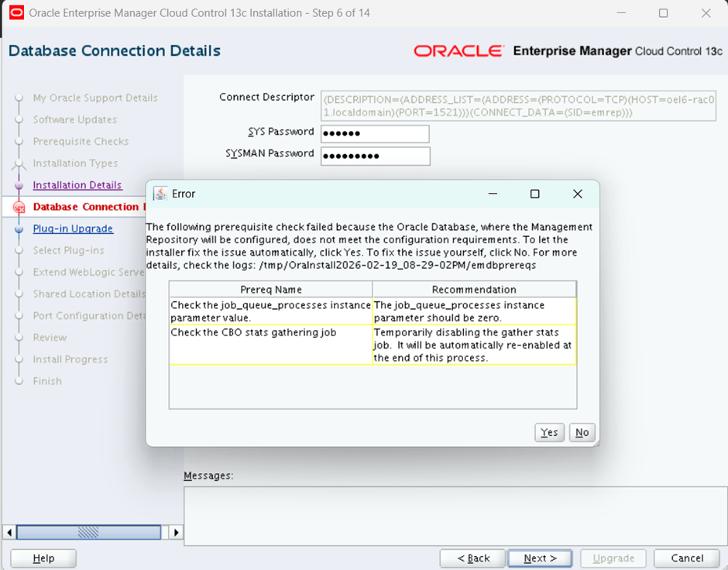Screen dimensions: 728x570
Task: Click the Database Connection step icon
Action: (x=19, y=208)
